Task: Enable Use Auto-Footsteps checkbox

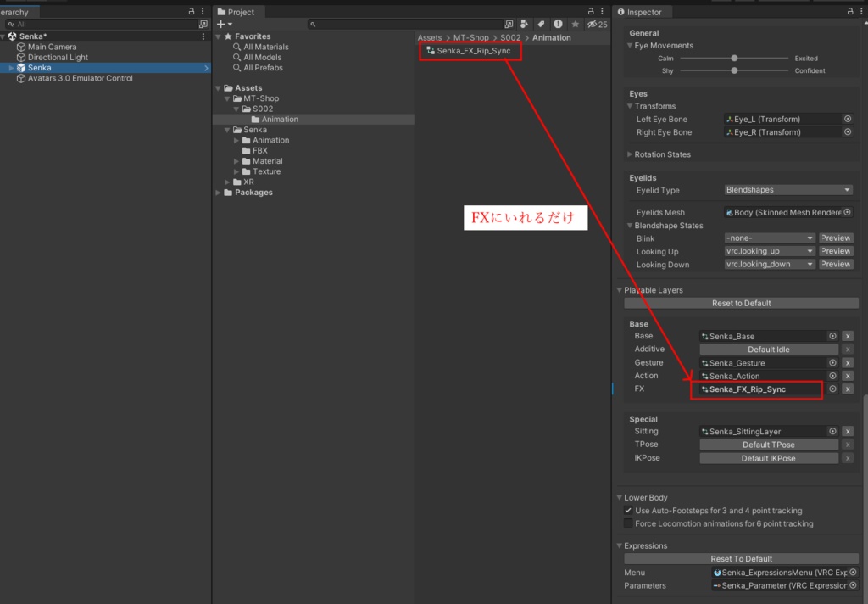Action: [628, 511]
